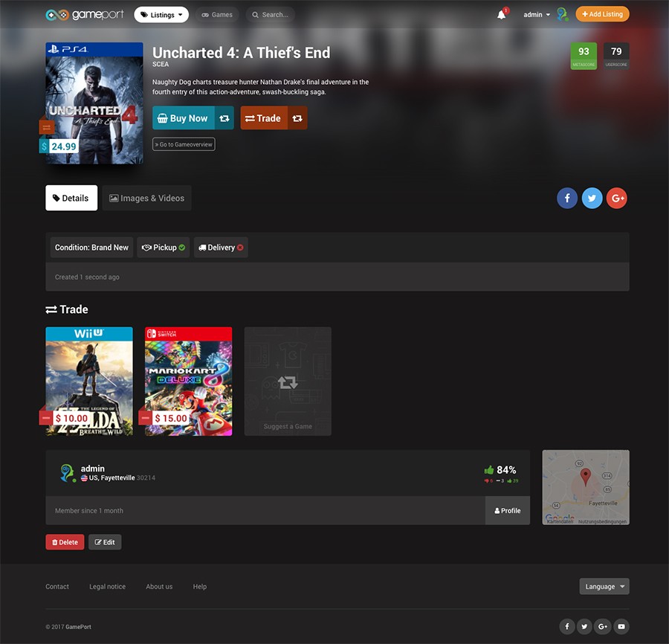Share listing on Google Plus
The height and width of the screenshot is (644, 669).
[616, 198]
